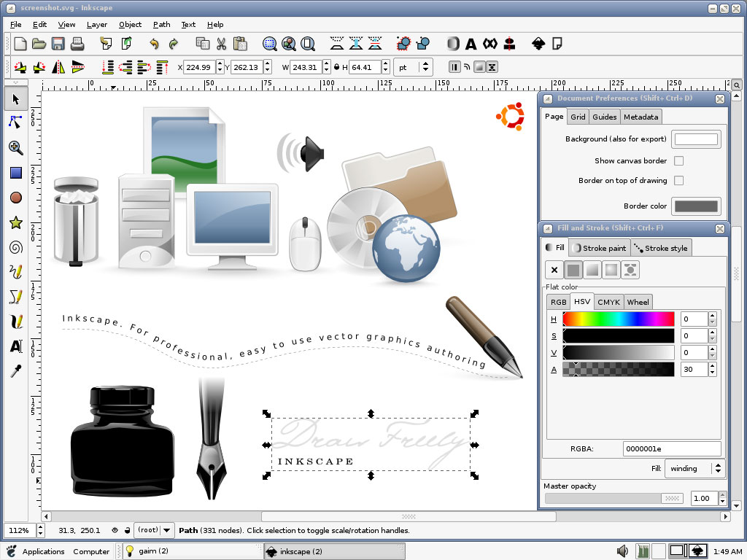Click the Border color swatch
747x560 pixels.
696,206
